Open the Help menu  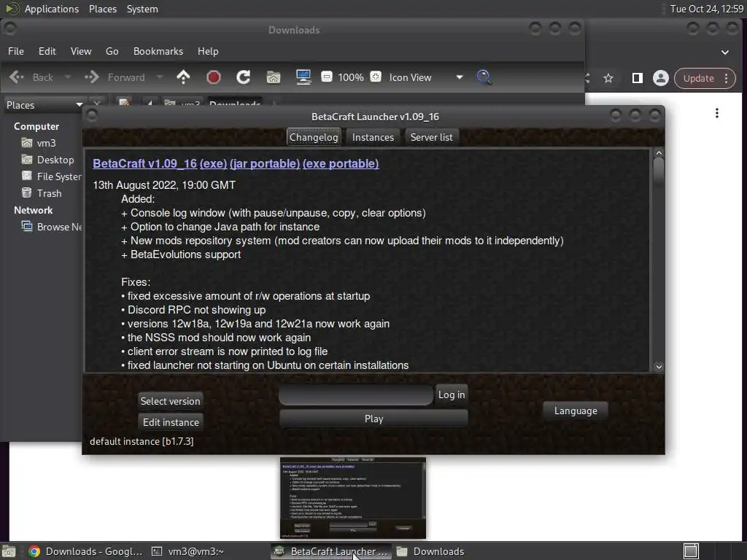[208, 51]
